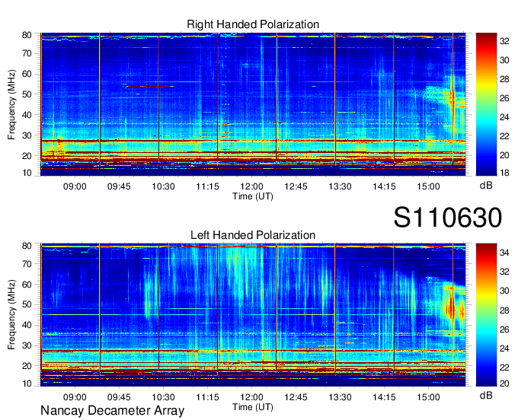Click the "Nancay Decameter Array" caption

pos(112,411)
